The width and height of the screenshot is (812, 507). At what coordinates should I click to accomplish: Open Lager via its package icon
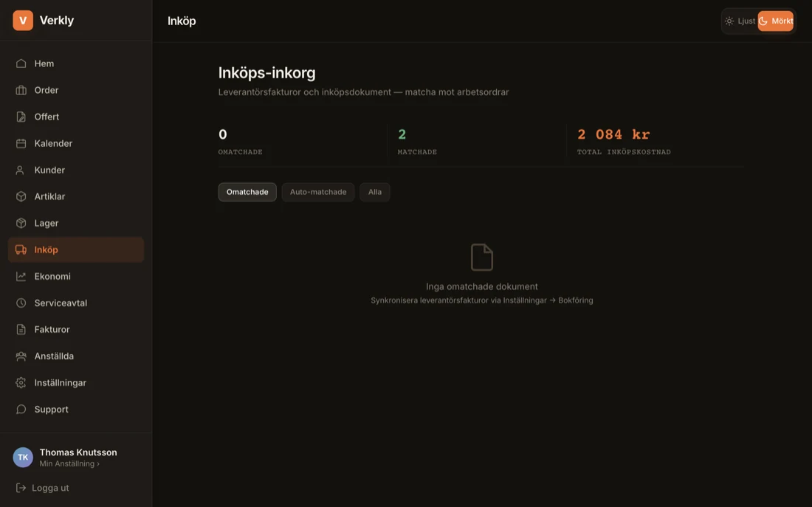[x=21, y=223]
